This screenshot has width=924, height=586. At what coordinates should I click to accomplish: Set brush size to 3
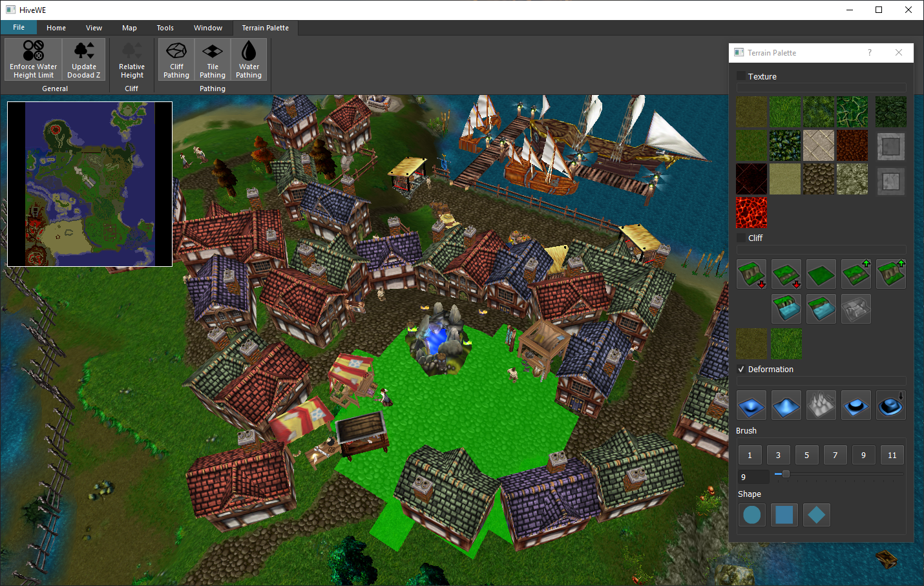click(778, 455)
